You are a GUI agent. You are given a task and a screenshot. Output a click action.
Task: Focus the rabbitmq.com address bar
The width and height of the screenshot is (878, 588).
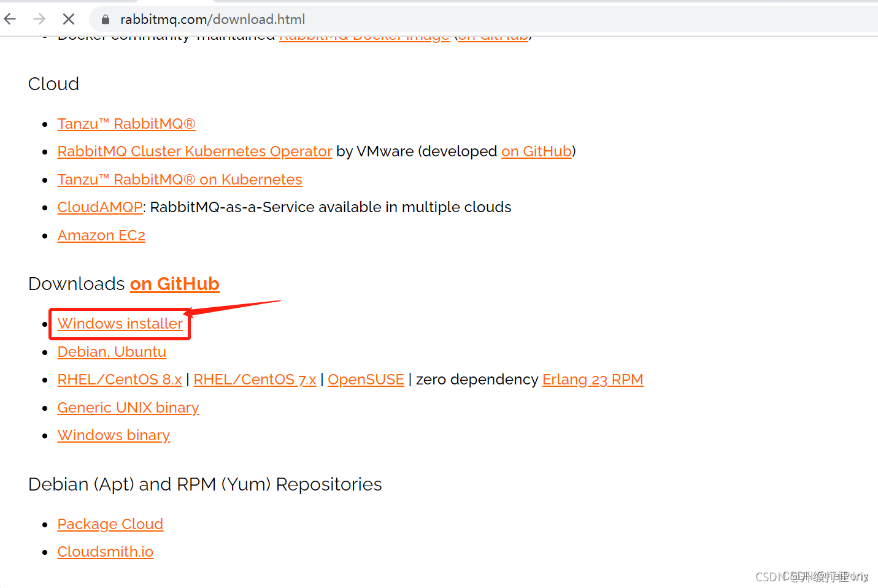483,19
